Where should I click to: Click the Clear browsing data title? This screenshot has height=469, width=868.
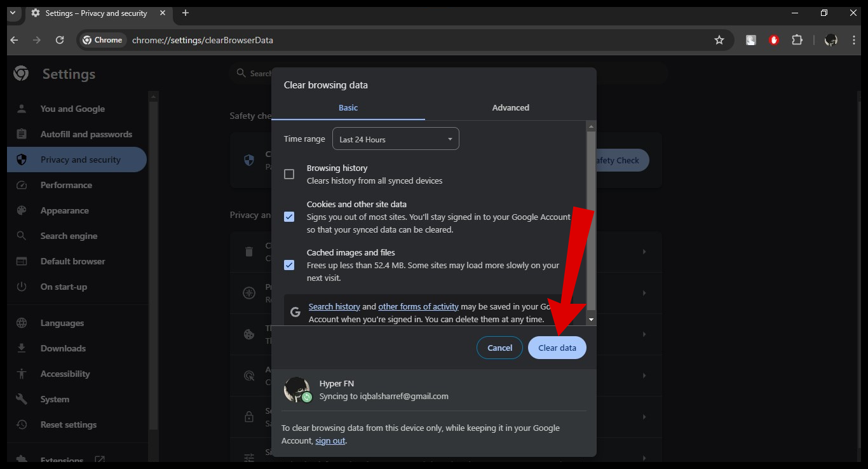point(326,85)
